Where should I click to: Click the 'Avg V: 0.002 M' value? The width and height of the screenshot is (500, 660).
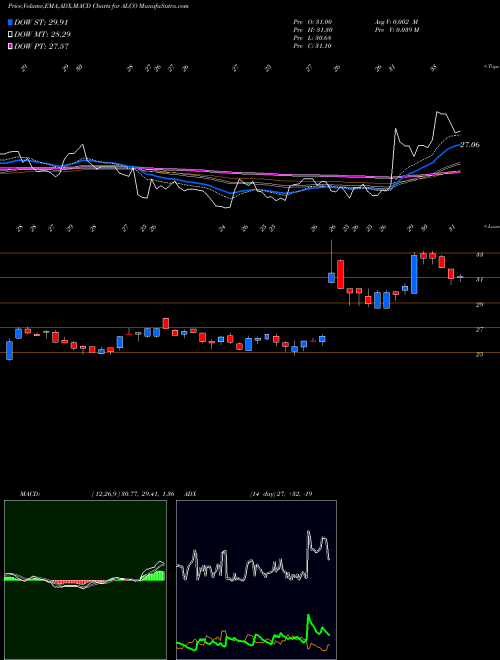[x=396, y=21]
